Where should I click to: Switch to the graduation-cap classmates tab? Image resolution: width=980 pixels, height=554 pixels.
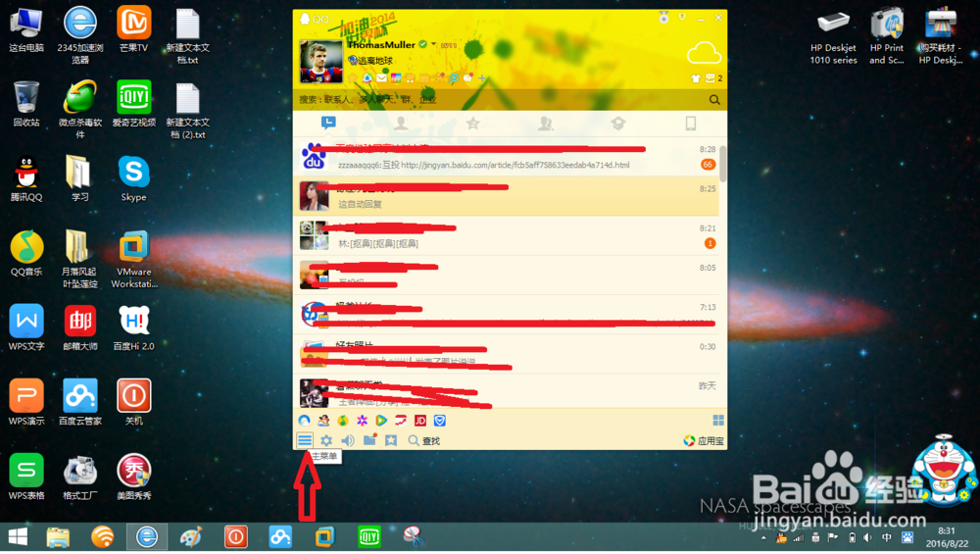618,124
